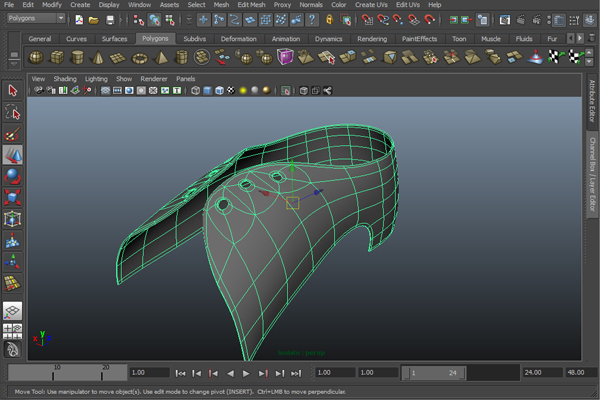Open the viewport Panels menu
This screenshot has height=400, width=600.
click(186, 79)
